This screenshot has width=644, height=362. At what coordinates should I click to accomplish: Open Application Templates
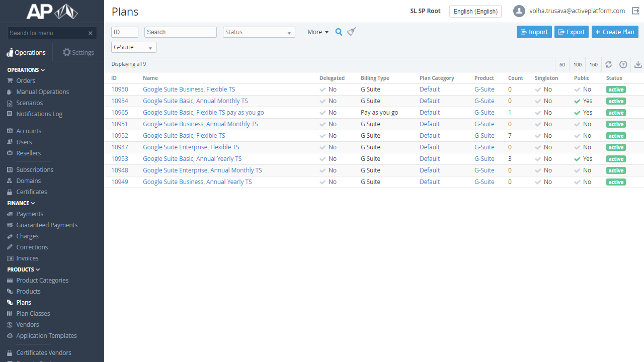click(46, 335)
